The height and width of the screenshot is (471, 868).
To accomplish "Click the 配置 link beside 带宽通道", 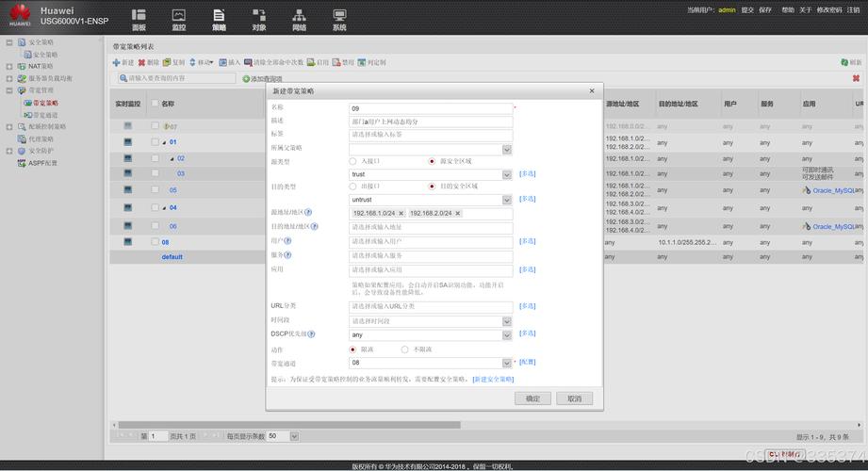I will pos(528,362).
